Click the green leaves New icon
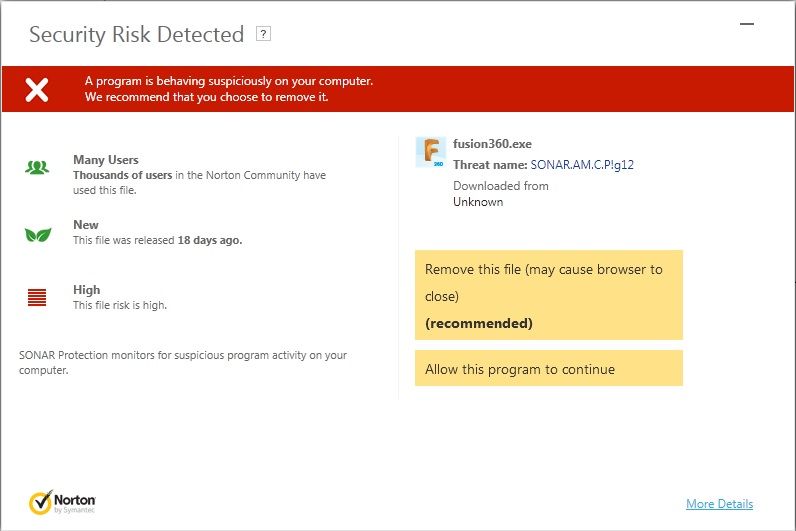Image resolution: width=796 pixels, height=531 pixels. pyautogui.click(x=37, y=235)
